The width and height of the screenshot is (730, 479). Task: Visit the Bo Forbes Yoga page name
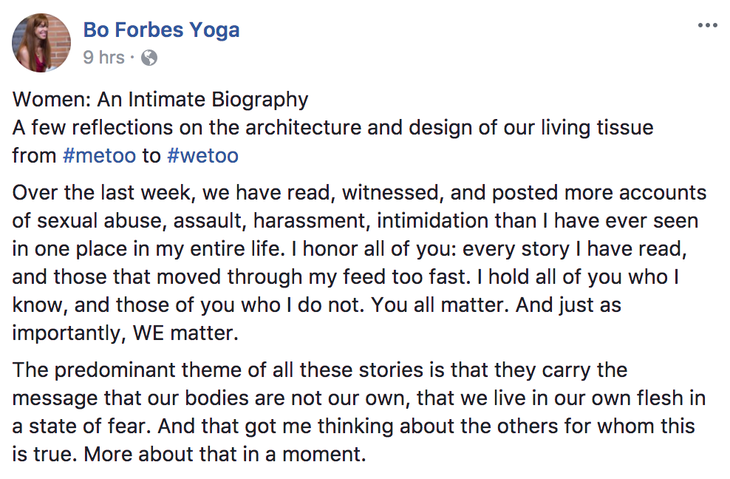click(x=161, y=30)
